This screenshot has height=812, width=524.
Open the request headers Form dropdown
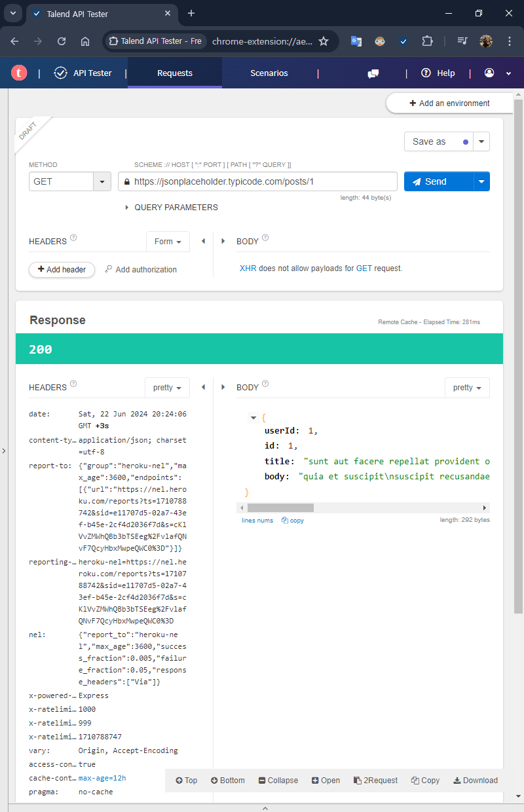tap(168, 242)
